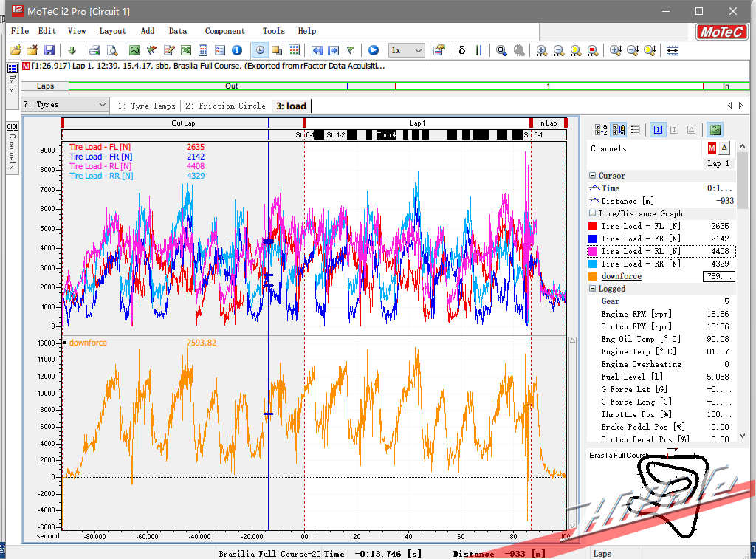756x559 pixels.
Task: Open the '7: Tyres' workbook dropdown
Action: 65,105
